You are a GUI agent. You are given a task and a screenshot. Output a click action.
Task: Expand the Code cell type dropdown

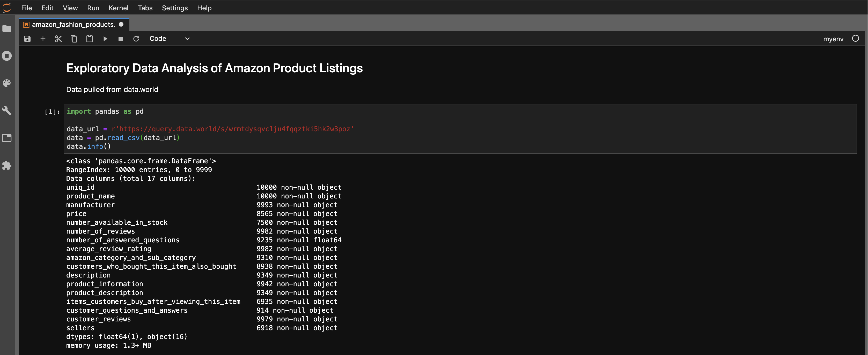[170, 39]
